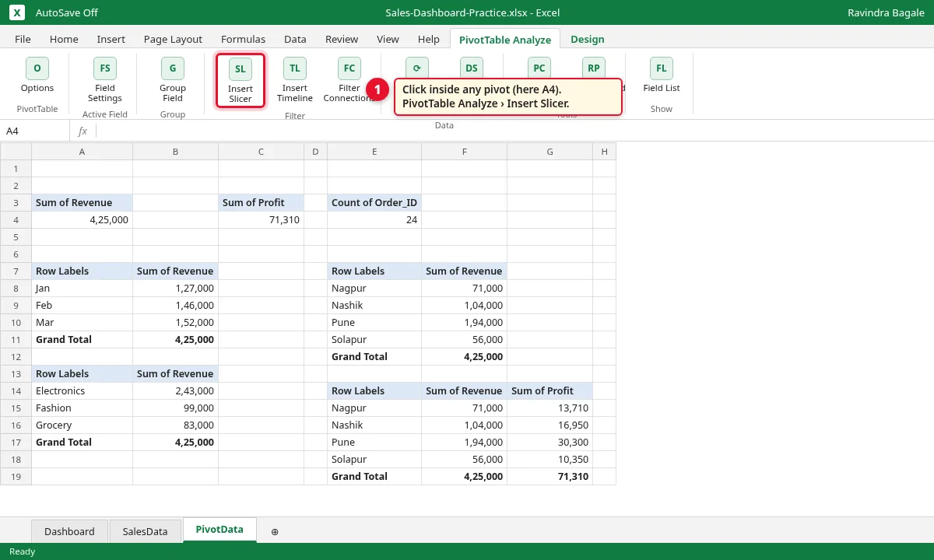Open the Page Layout tab

point(173,39)
